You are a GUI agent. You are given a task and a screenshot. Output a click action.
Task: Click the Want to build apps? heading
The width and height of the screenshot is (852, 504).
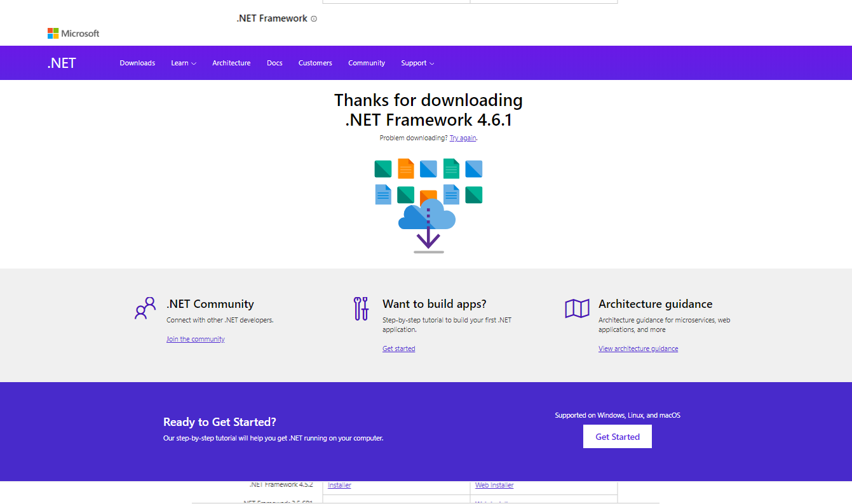(435, 304)
